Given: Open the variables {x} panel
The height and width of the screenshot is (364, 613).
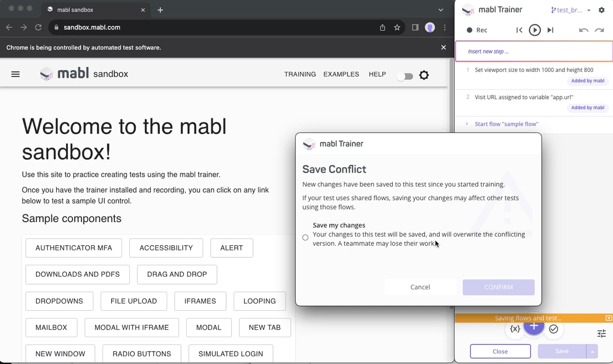Looking at the screenshot, I should click(515, 329).
